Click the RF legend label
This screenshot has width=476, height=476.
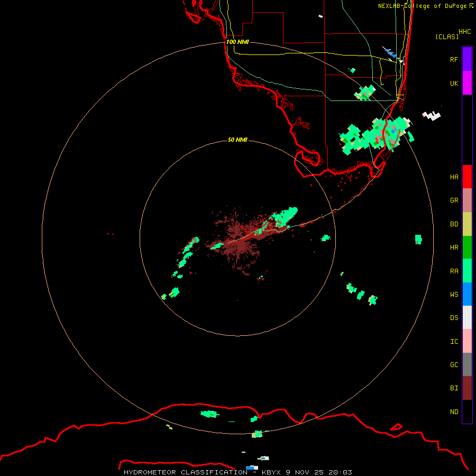pos(454,60)
